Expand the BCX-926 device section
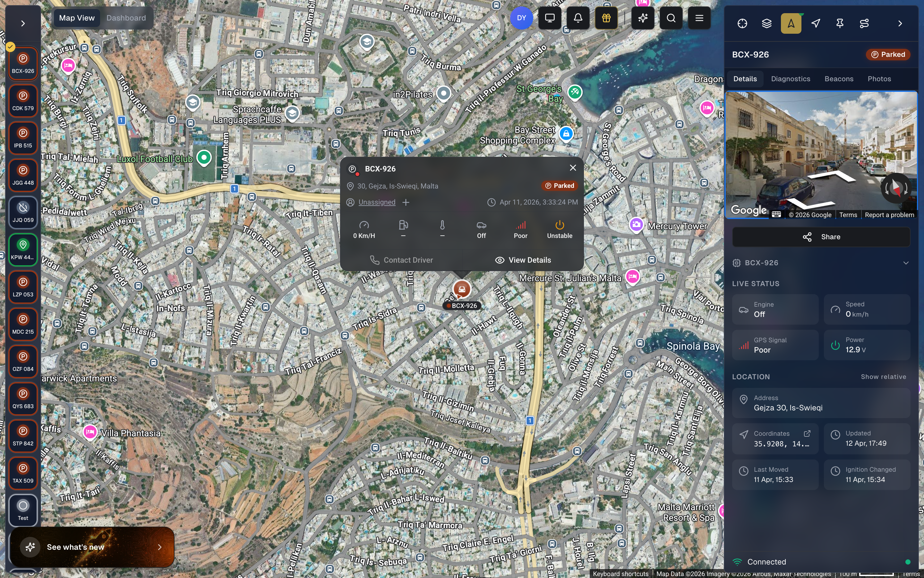The image size is (924, 578). [x=821, y=263]
